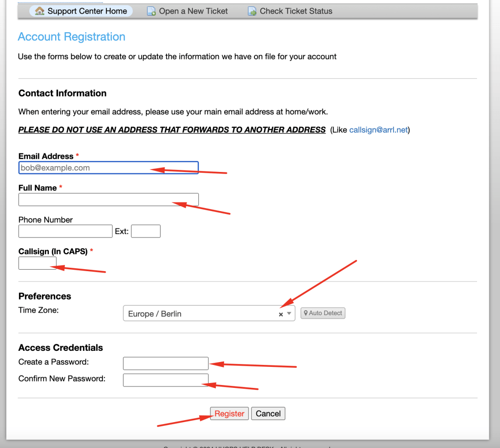500x448 pixels.
Task: Open the Support Center Home tab
Action: point(87,11)
